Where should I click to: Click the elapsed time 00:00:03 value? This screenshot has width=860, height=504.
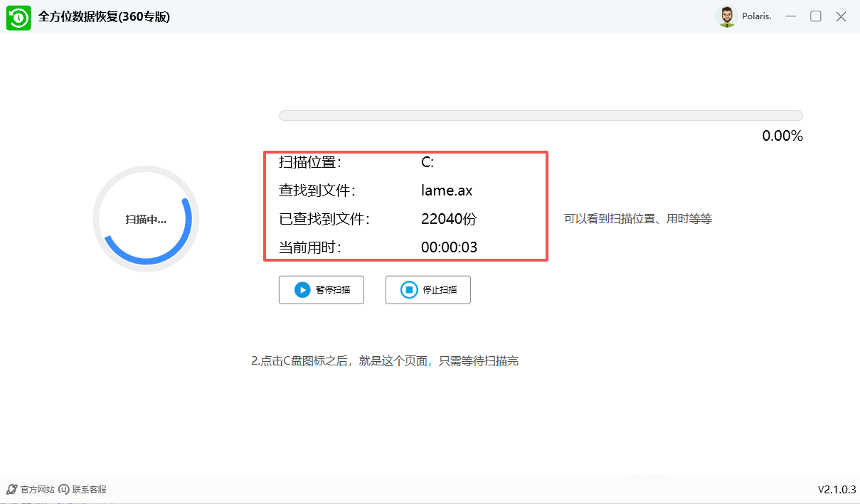pyautogui.click(x=450, y=247)
